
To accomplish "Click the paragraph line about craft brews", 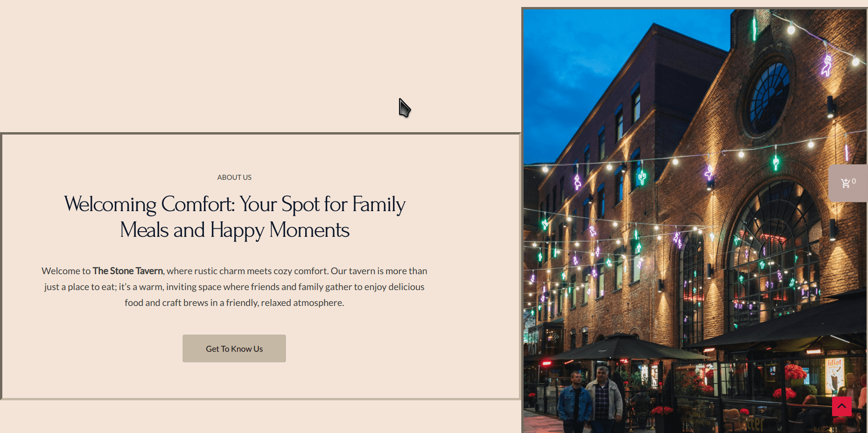I will 234,303.
